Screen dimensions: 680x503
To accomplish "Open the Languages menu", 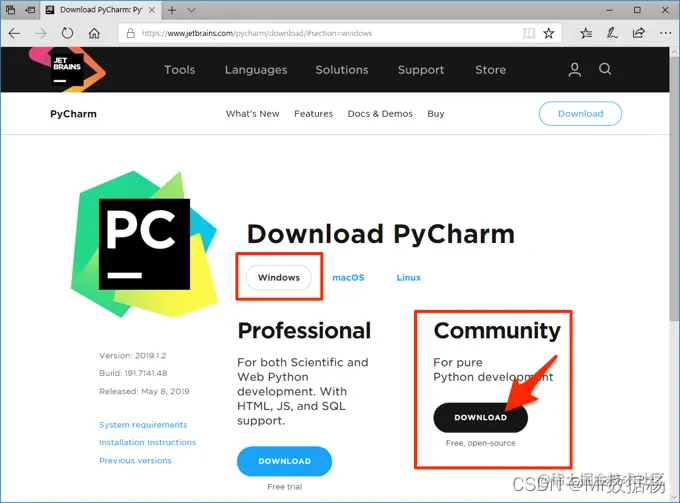I will point(256,70).
